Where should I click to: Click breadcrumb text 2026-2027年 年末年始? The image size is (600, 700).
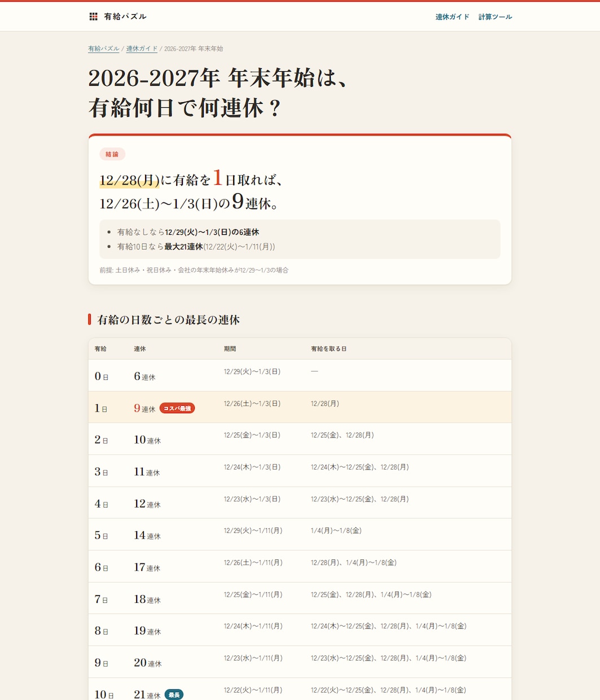coord(194,49)
